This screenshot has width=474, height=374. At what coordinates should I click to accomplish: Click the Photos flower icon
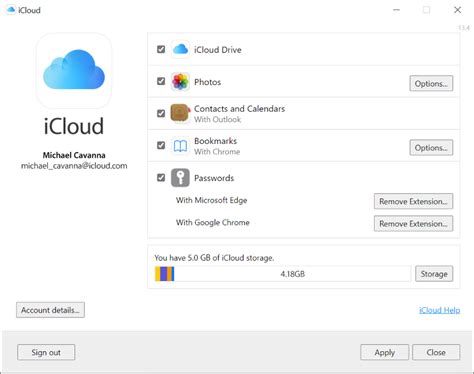point(180,82)
